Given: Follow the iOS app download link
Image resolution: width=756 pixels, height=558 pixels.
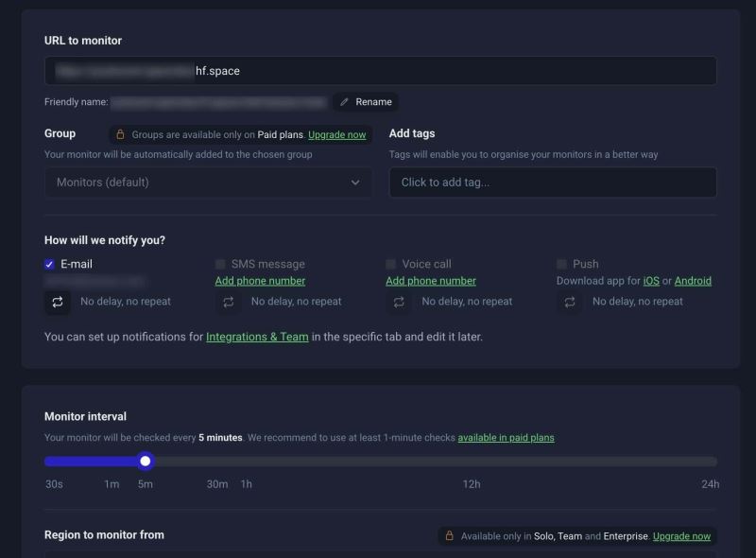Looking at the screenshot, I should pyautogui.click(x=651, y=281).
